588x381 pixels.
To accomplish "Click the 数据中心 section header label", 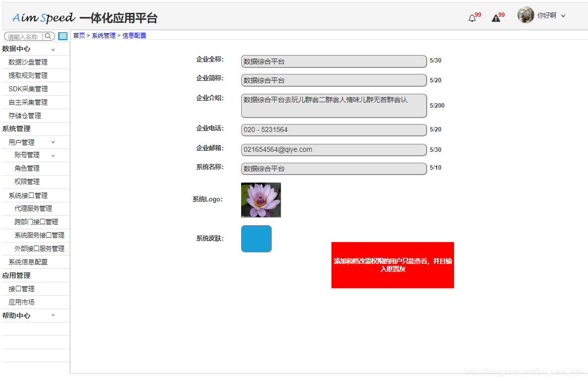I will point(16,49).
